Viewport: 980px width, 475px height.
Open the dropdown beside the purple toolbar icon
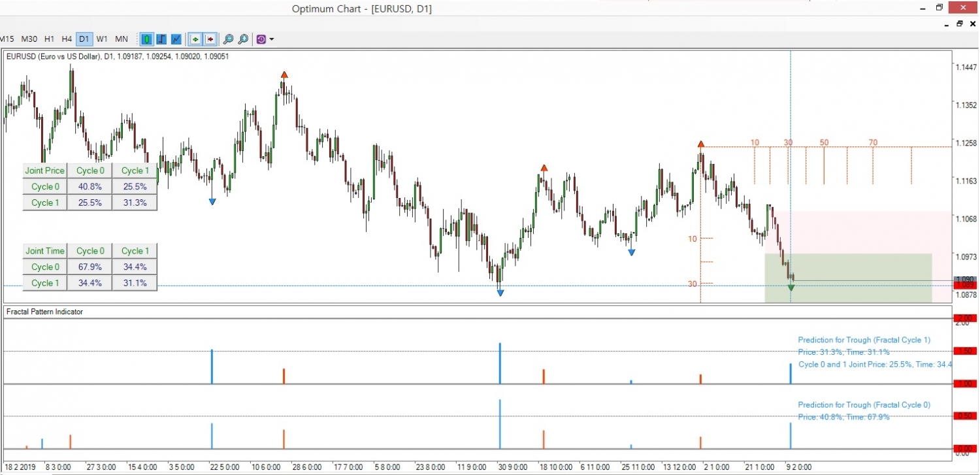(270, 39)
